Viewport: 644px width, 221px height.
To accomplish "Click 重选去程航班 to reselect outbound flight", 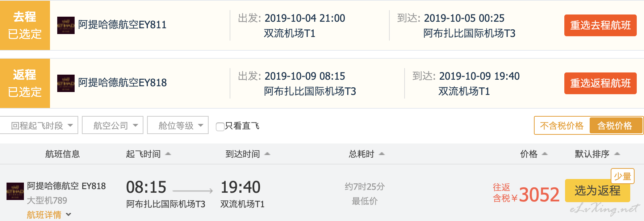I will click(x=600, y=25).
